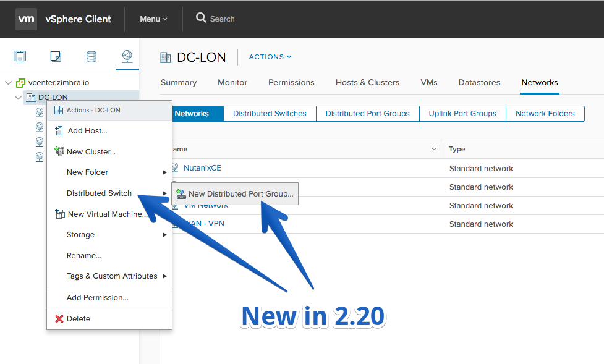Image resolution: width=604 pixels, height=364 pixels.
Task: Click the first network icon under DC-LON tree
Action: coord(40,112)
